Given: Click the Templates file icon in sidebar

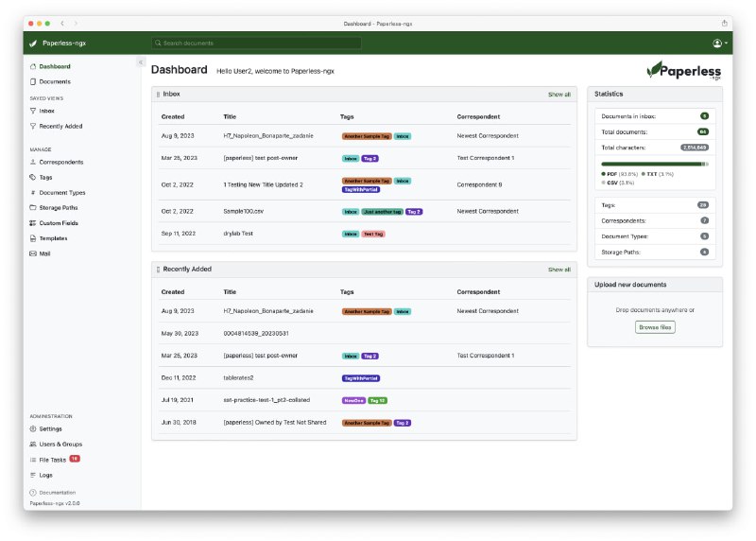Looking at the screenshot, I should pyautogui.click(x=34, y=238).
